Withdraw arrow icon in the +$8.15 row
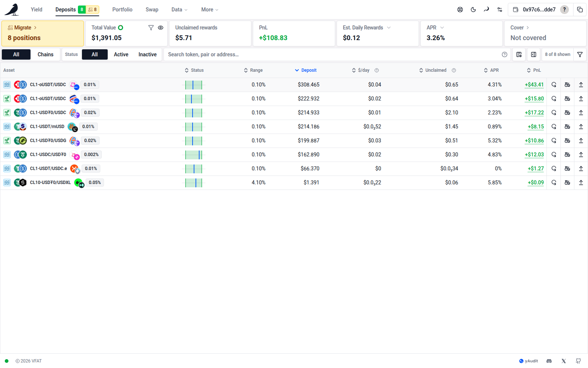 coord(581,127)
